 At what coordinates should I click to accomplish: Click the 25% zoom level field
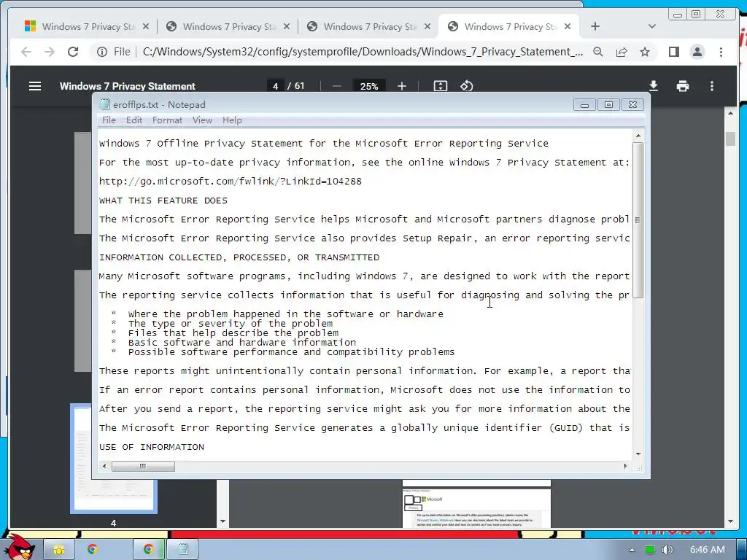(x=368, y=86)
